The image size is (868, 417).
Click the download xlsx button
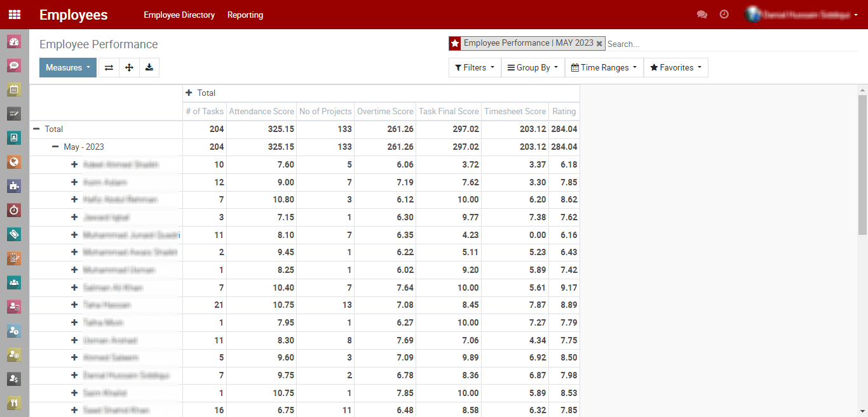point(149,68)
